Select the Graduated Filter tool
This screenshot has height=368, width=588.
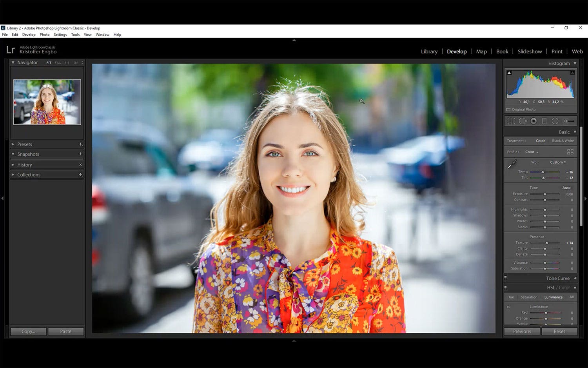[544, 121]
